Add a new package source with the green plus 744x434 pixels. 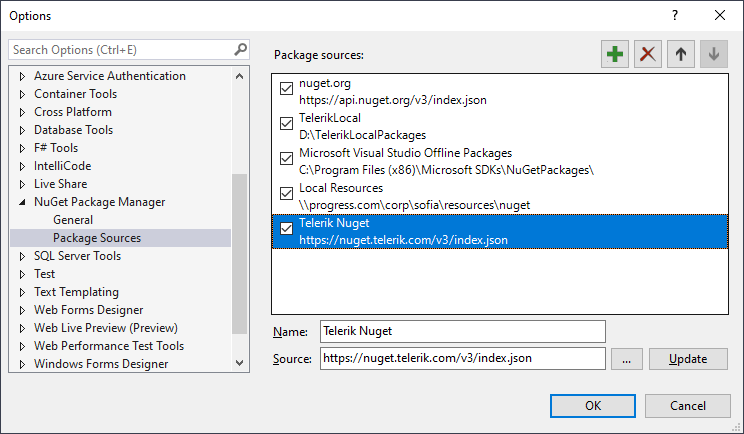pyautogui.click(x=615, y=54)
